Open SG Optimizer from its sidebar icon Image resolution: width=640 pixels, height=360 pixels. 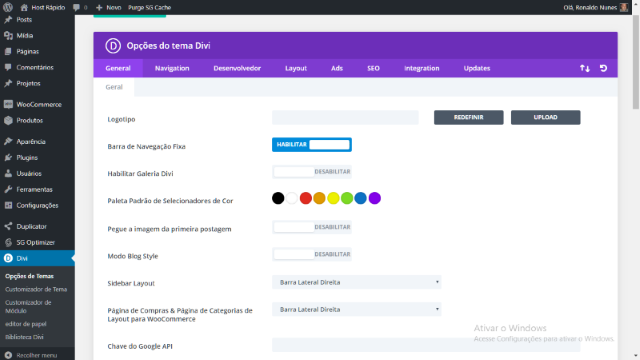pos(8,242)
